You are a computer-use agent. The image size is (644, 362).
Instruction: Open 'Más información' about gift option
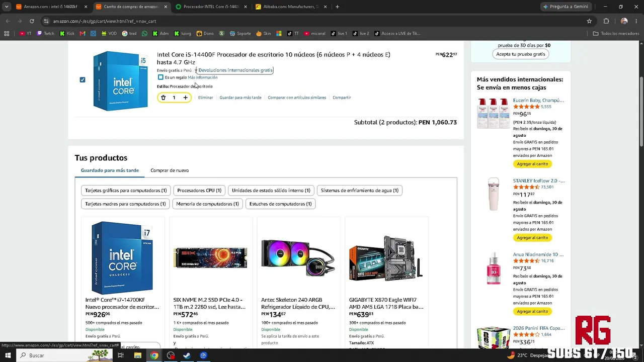tap(203, 77)
